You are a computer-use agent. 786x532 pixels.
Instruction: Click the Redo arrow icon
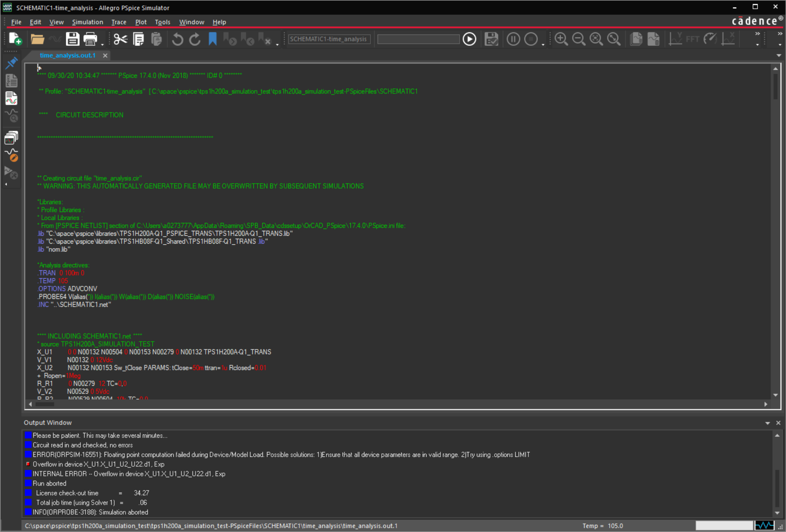pyautogui.click(x=195, y=39)
